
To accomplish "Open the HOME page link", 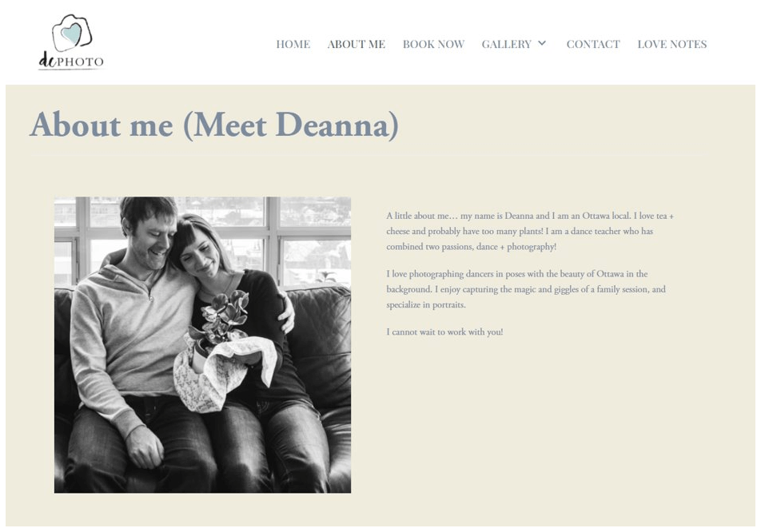I will (x=293, y=45).
